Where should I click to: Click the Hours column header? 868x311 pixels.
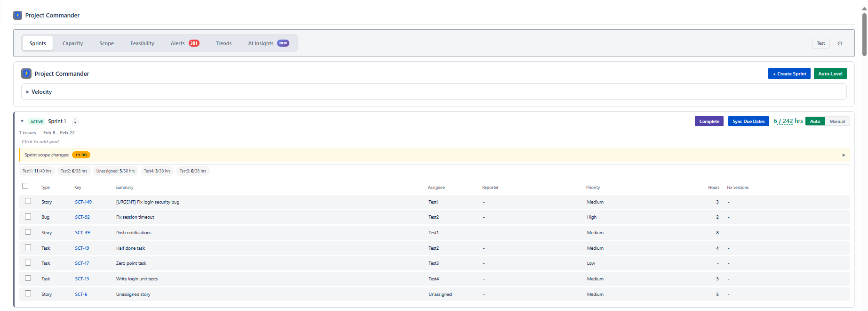[x=714, y=188]
